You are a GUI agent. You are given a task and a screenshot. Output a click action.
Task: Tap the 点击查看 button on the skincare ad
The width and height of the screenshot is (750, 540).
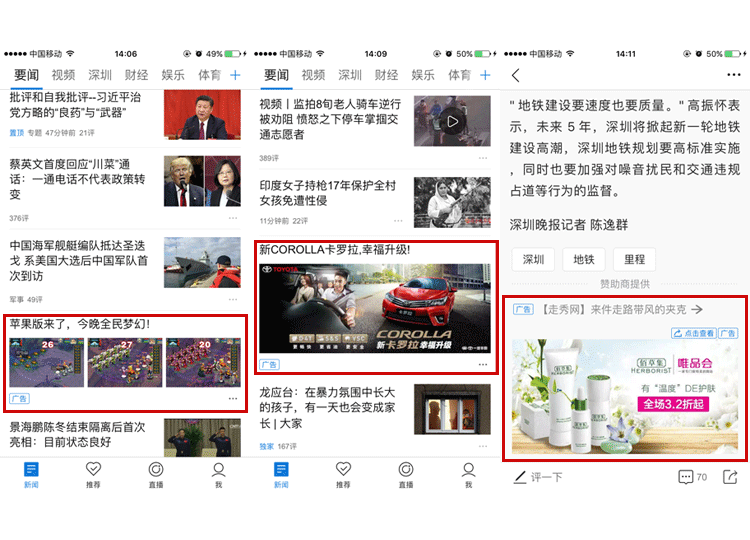tap(694, 333)
